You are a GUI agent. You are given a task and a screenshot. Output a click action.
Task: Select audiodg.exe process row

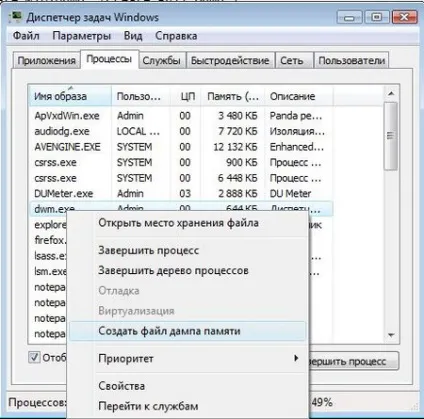180,131
